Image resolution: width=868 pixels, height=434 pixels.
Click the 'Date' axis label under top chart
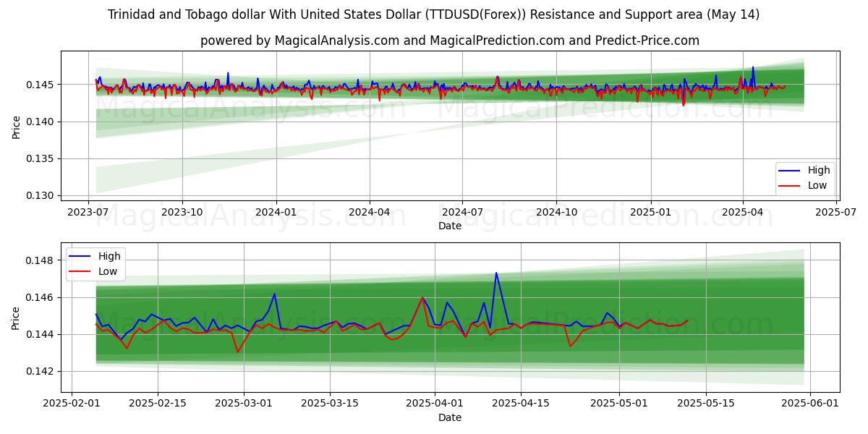(450, 226)
